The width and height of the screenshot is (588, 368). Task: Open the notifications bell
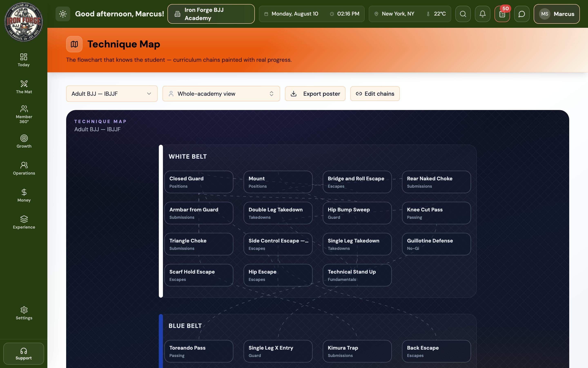click(x=483, y=14)
